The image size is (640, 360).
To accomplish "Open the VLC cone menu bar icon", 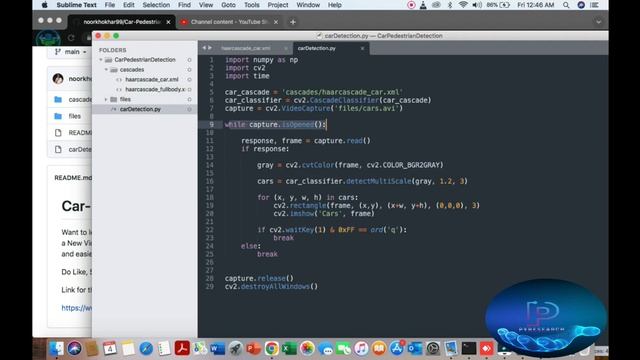I will pos(423,5).
